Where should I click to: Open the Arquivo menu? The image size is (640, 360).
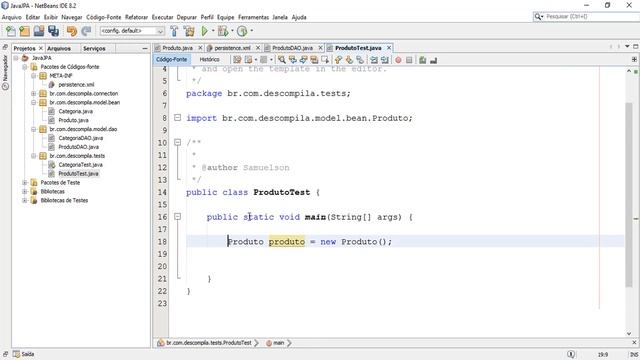[11, 17]
